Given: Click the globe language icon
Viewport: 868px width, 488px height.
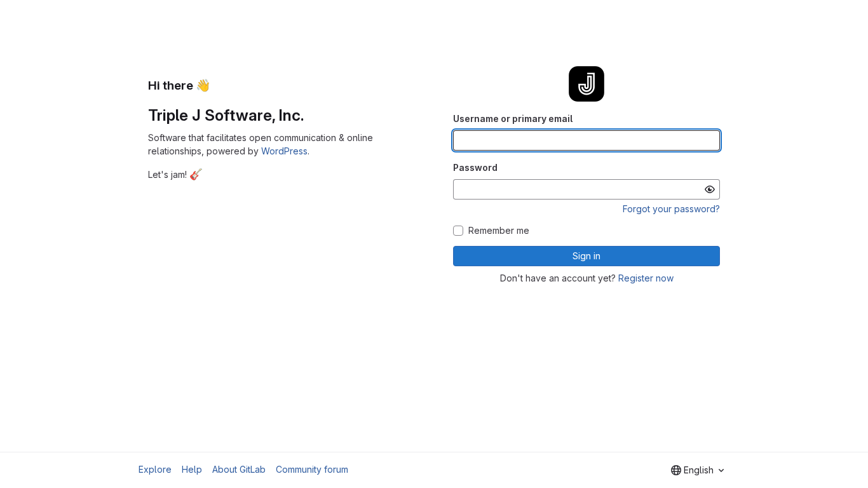Looking at the screenshot, I should tap(676, 470).
